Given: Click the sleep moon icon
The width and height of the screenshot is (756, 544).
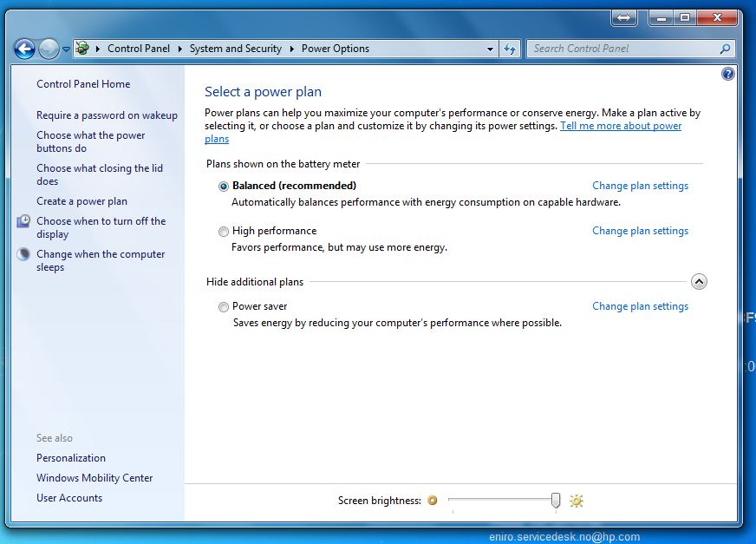Looking at the screenshot, I should [x=23, y=254].
